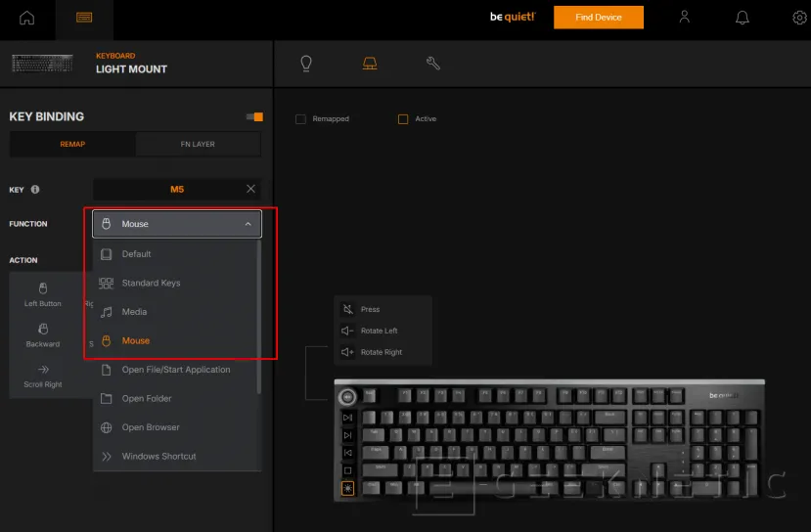
Task: Click the info icon beside KEY
Action: point(35,190)
